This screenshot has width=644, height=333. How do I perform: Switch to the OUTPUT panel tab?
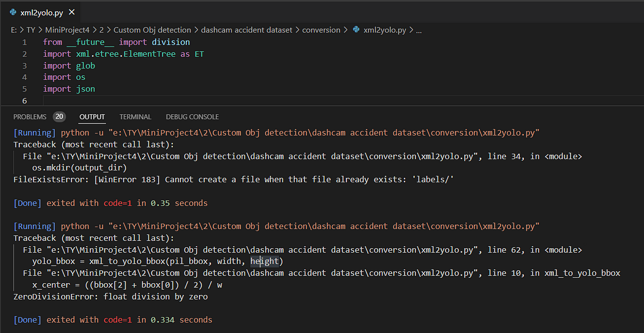tap(92, 116)
